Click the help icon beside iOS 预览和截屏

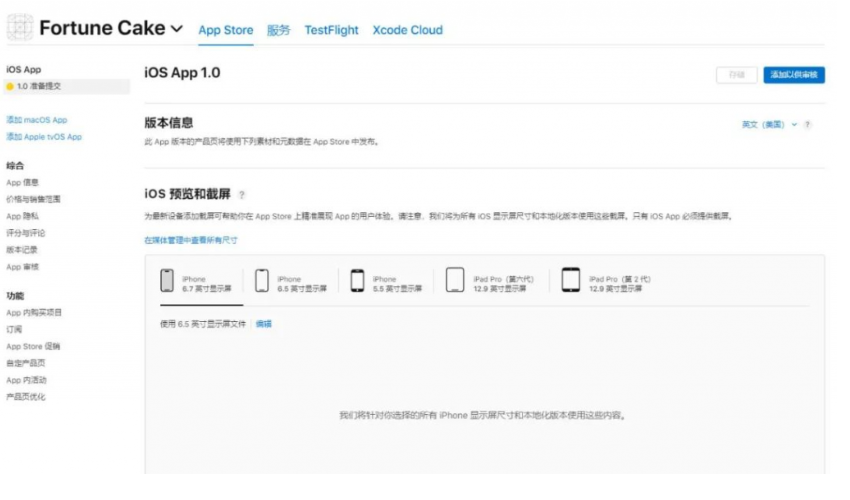click(x=242, y=194)
